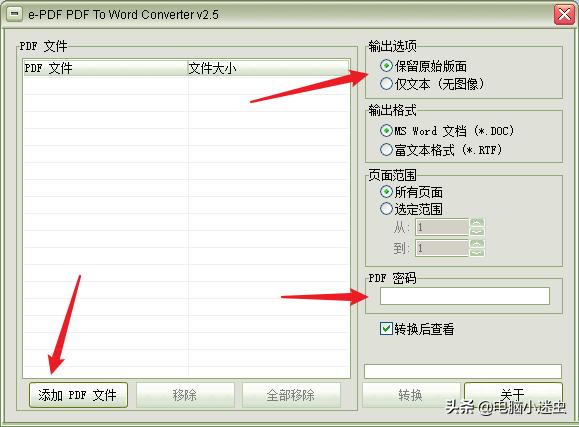Viewport: 579px width, 427px height.
Task: Select 仅文本（无图像）output option
Action: 386,84
